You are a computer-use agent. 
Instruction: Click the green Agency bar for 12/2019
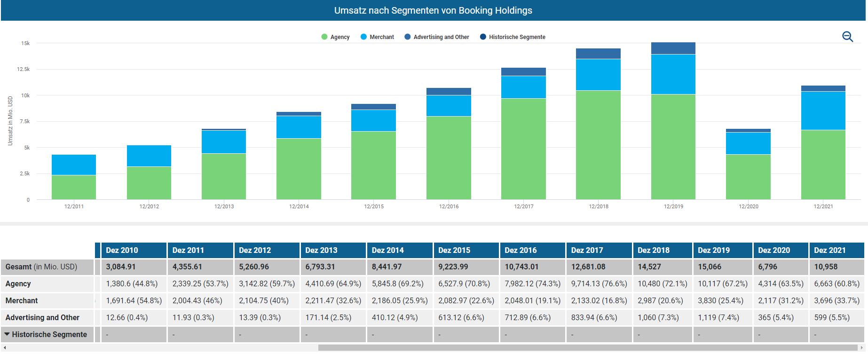[673, 147]
